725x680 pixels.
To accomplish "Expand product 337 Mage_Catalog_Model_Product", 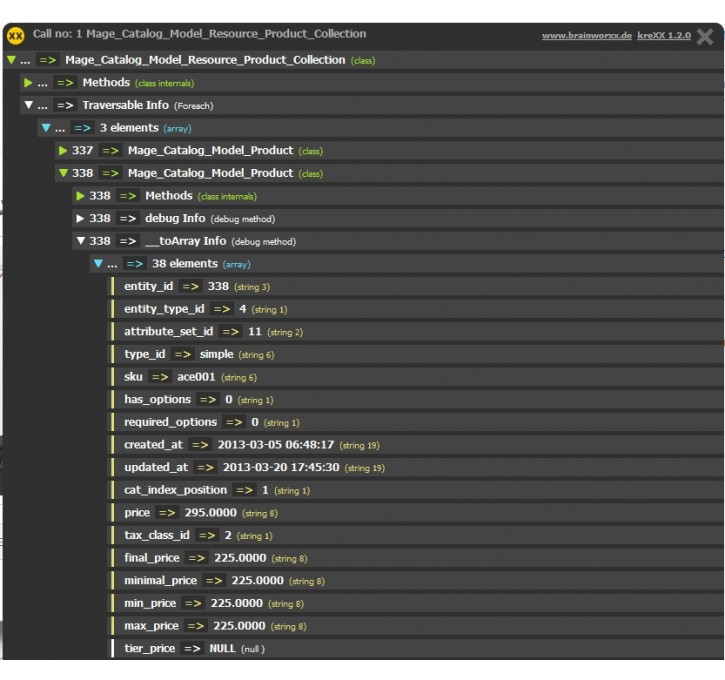I will point(63,151).
